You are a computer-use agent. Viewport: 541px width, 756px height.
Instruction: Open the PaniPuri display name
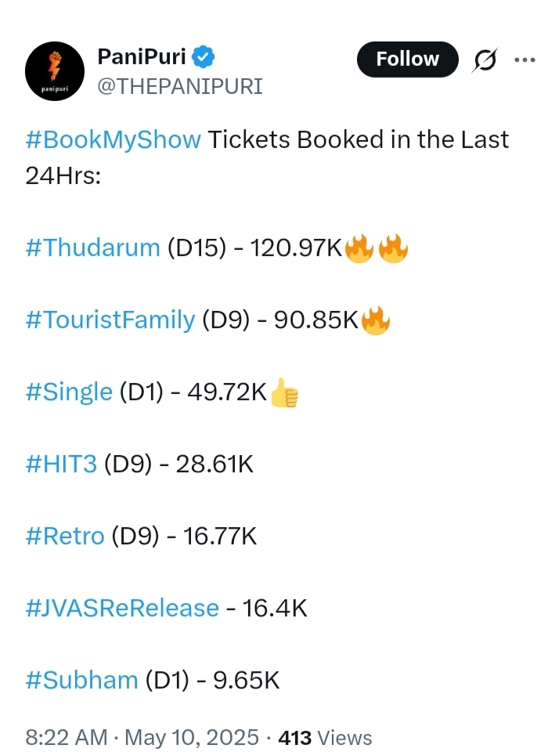[142, 57]
